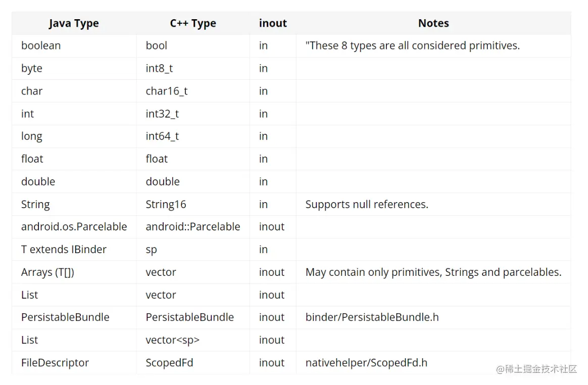Click the watermark text in the bottom corner
The width and height of the screenshot is (588, 385).
pyautogui.click(x=536, y=369)
